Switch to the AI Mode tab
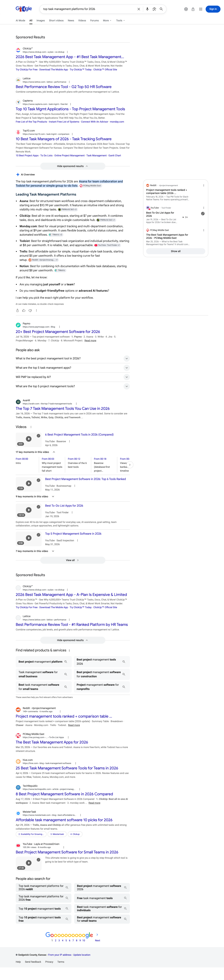This screenshot has width=224, height=980. (x=20, y=20)
